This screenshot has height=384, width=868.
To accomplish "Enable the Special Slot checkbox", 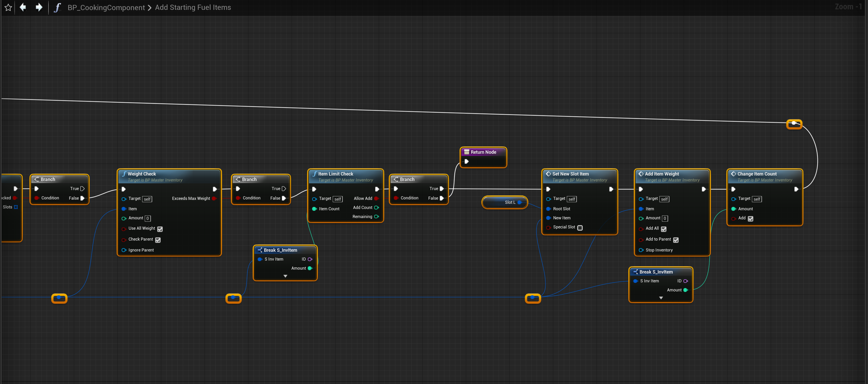I will click(x=580, y=228).
